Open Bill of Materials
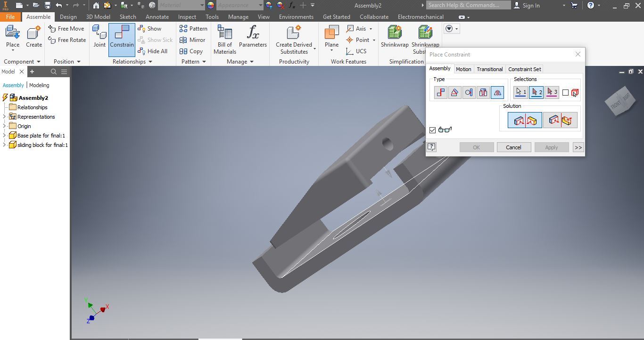 225,40
